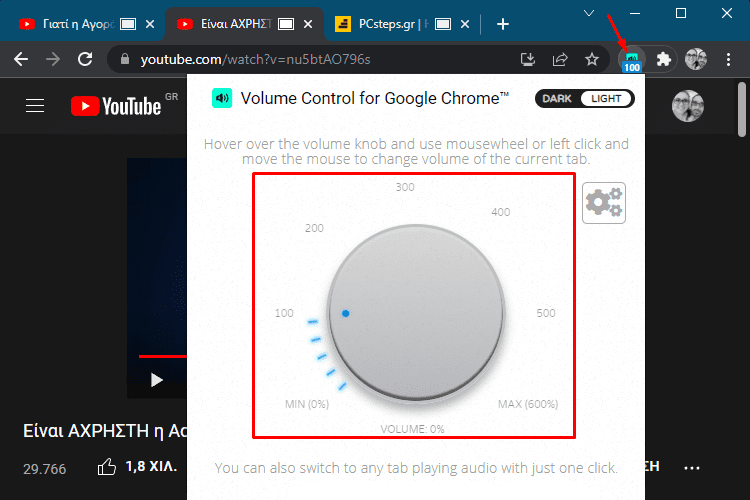
Task: Switch popup theme to LIGHT
Action: (607, 99)
